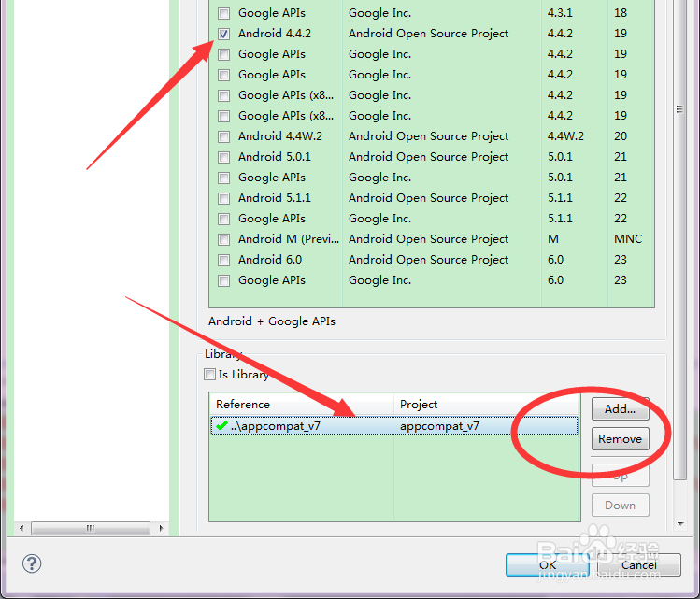
Task: Click the Project column header
Action: pyautogui.click(x=487, y=404)
